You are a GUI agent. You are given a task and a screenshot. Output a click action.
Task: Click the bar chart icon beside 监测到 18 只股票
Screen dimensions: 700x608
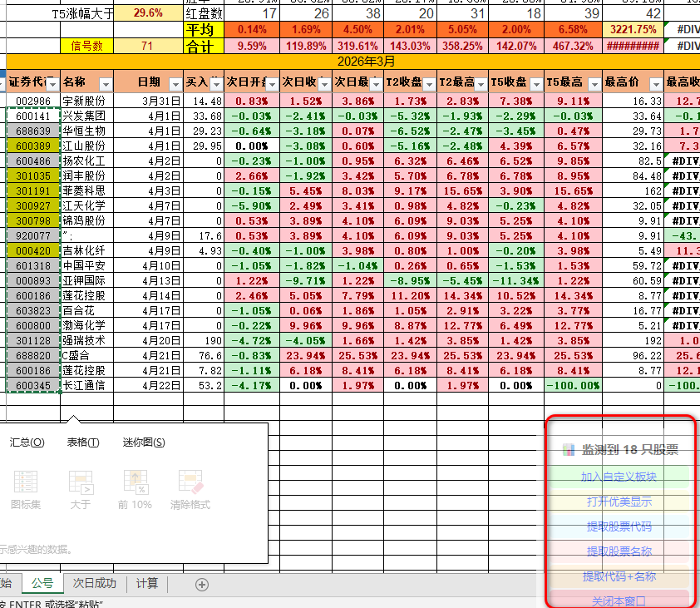point(569,449)
